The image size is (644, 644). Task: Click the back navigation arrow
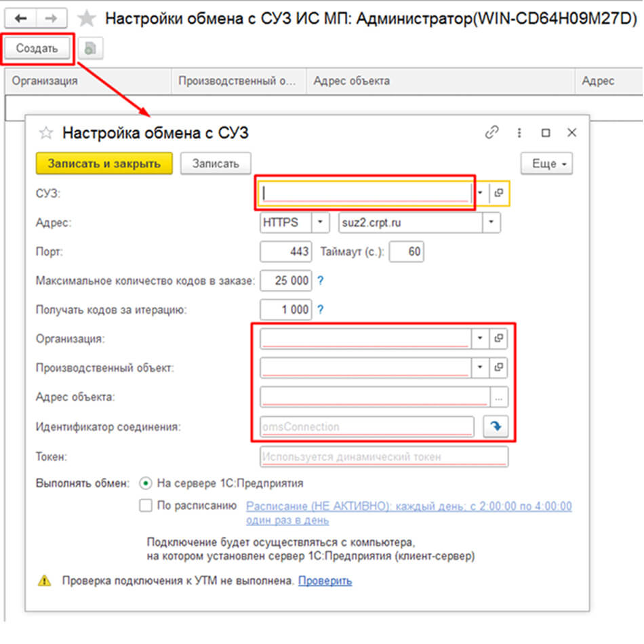pyautogui.click(x=21, y=18)
